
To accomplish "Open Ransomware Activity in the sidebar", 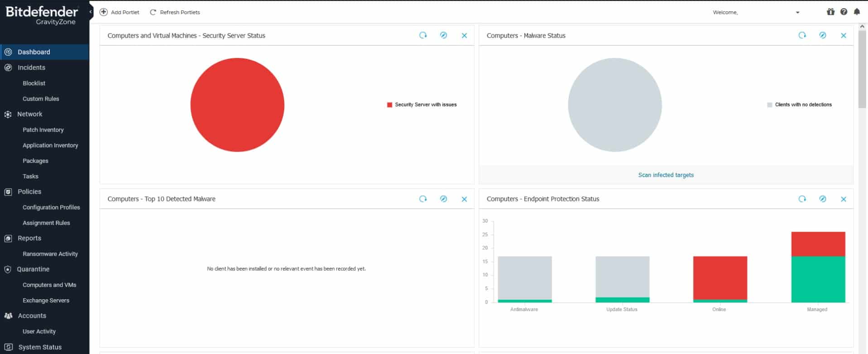I will coord(50,254).
